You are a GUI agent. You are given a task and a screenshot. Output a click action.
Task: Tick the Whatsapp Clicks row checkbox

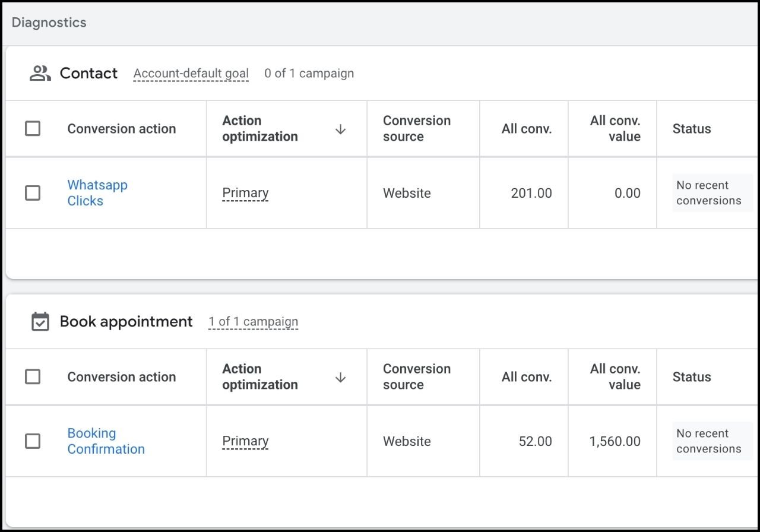(33, 193)
